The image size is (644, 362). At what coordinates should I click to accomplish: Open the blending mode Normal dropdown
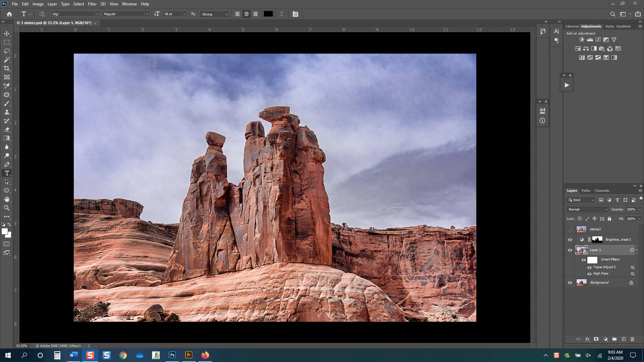click(588, 209)
